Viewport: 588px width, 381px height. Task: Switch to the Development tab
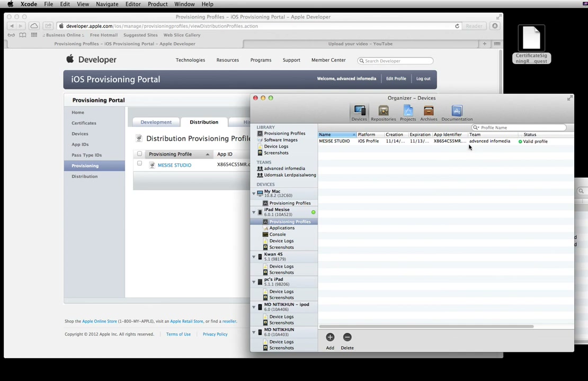point(156,122)
